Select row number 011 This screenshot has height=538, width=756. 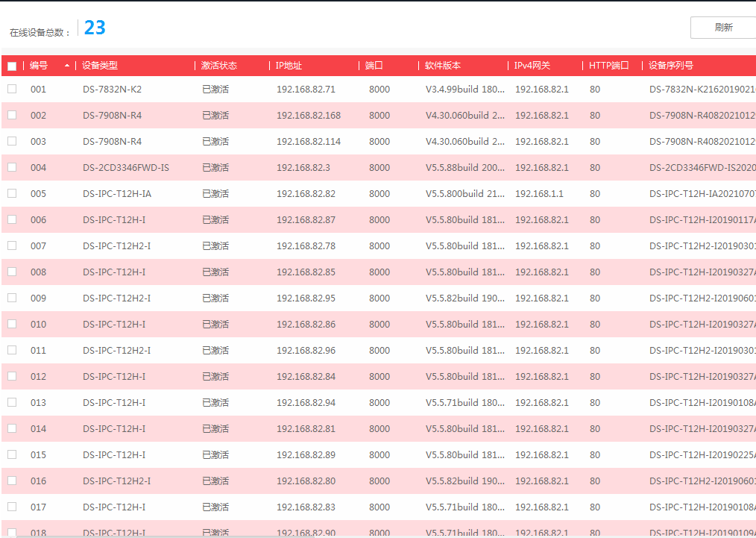point(38,350)
